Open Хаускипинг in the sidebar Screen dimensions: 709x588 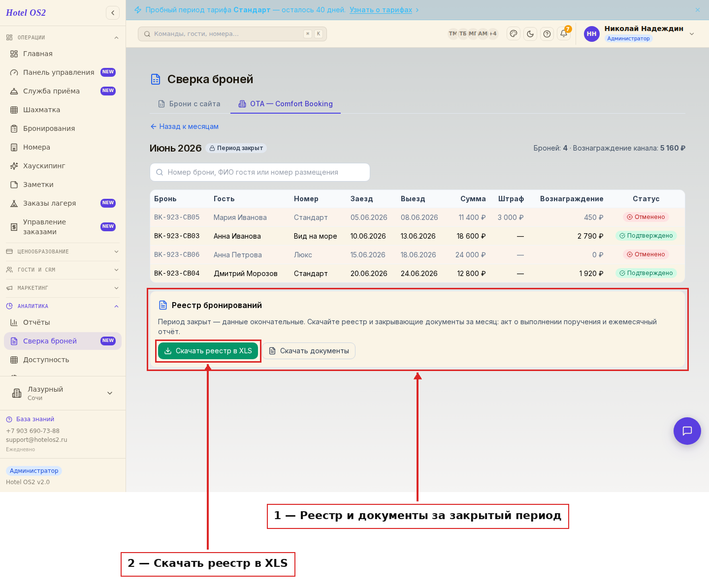[63, 166]
